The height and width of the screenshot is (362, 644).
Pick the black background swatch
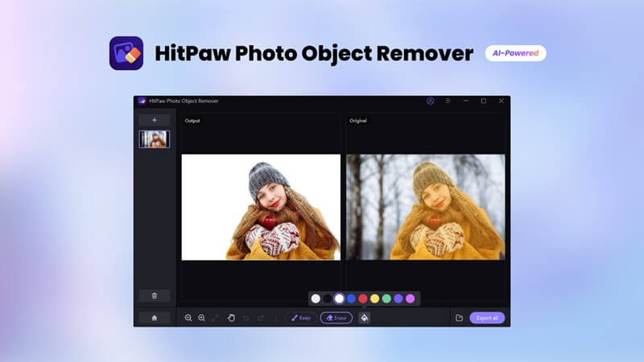[x=328, y=298]
